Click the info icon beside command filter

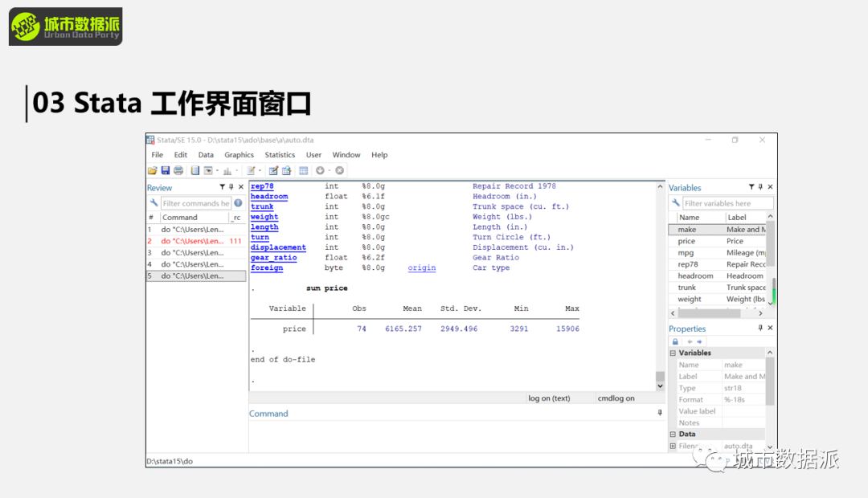coord(238,203)
